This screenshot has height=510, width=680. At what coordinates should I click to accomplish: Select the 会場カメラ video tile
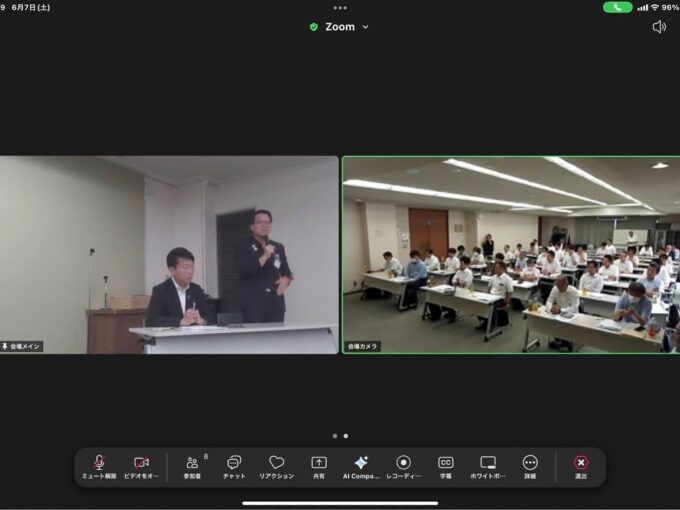click(511, 255)
